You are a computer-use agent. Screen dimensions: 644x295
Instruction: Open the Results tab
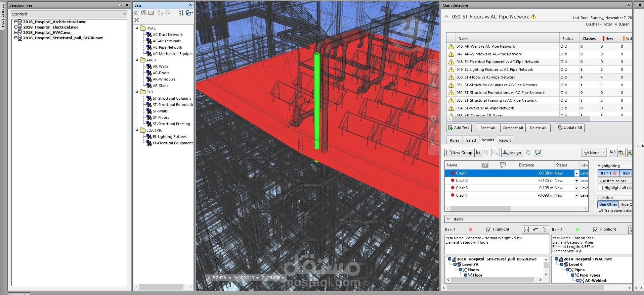pyautogui.click(x=488, y=140)
